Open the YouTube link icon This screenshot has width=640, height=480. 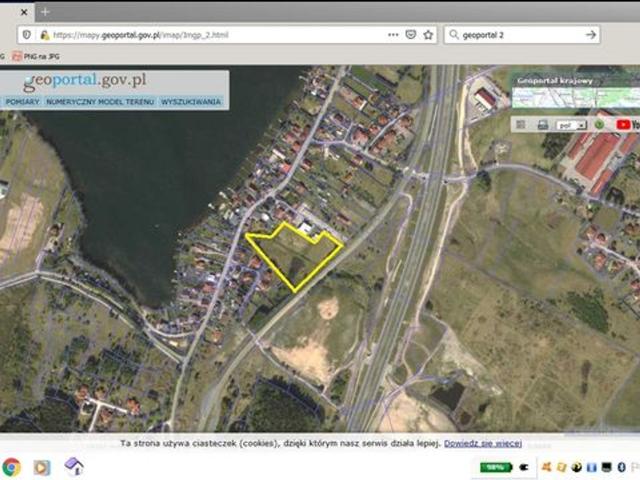coord(624,125)
